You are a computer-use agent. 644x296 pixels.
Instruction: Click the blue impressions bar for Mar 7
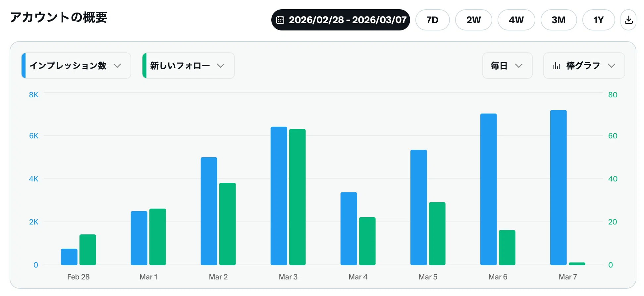point(559,188)
